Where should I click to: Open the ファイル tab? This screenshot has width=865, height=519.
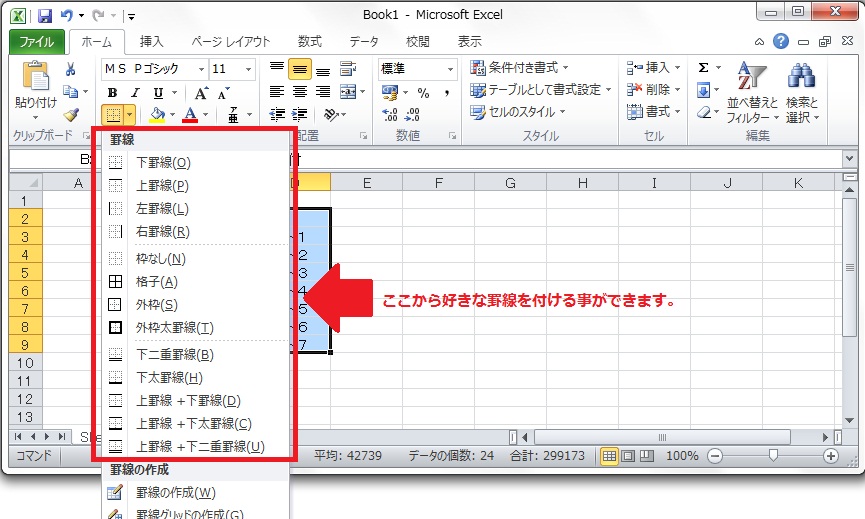pos(37,42)
